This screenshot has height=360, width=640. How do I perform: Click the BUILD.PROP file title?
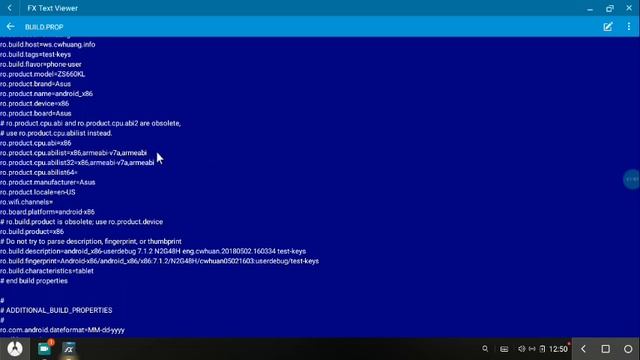44,27
